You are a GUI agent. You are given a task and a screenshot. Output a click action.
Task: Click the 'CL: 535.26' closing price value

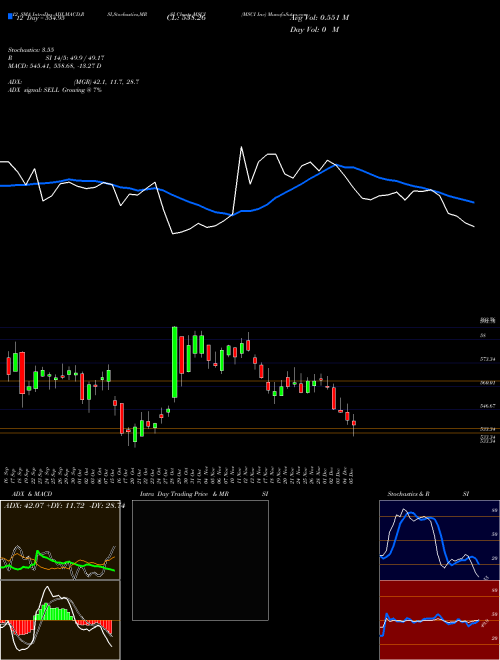(x=186, y=18)
